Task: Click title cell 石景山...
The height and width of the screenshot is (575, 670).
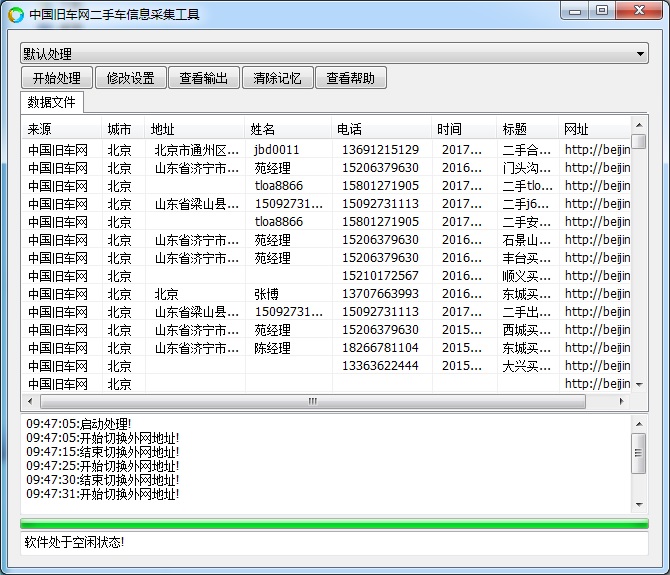Action: 526,240
